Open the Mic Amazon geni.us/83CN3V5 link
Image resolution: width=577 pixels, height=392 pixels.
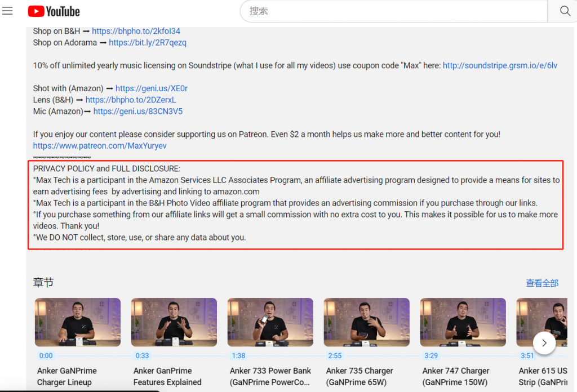point(137,112)
